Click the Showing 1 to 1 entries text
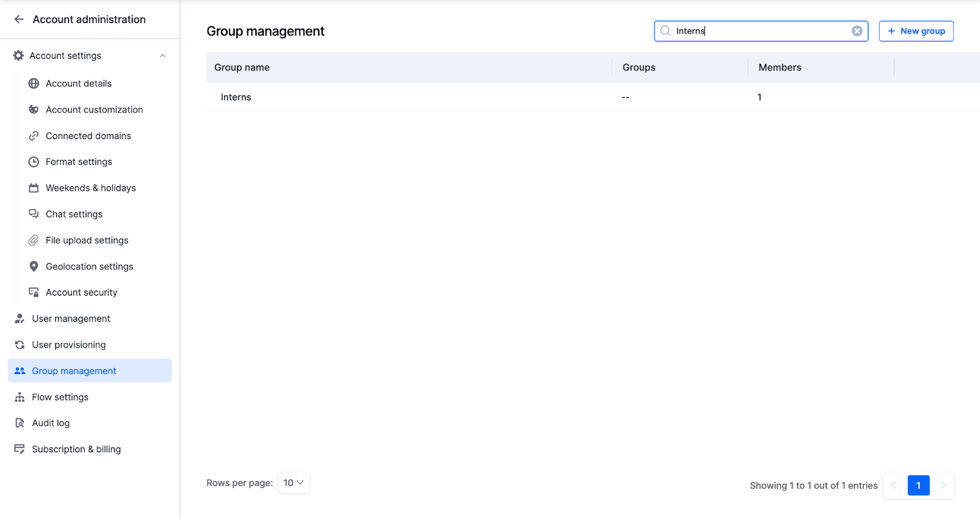This screenshot has height=519, width=980. click(813, 485)
